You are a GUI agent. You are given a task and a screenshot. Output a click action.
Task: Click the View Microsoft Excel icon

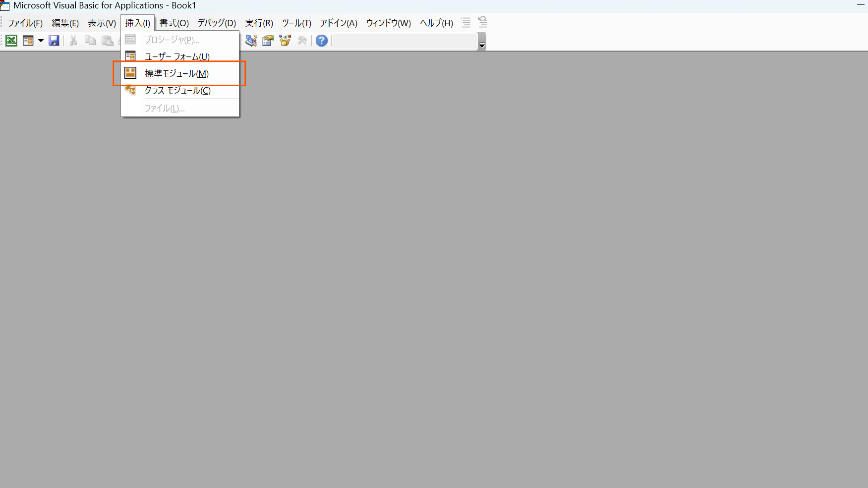(11, 41)
